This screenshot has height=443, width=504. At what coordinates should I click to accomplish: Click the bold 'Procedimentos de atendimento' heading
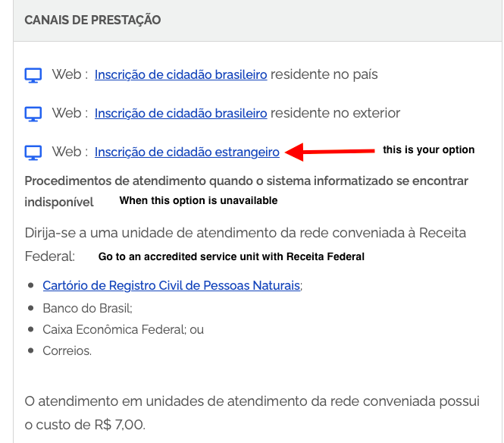(x=246, y=191)
